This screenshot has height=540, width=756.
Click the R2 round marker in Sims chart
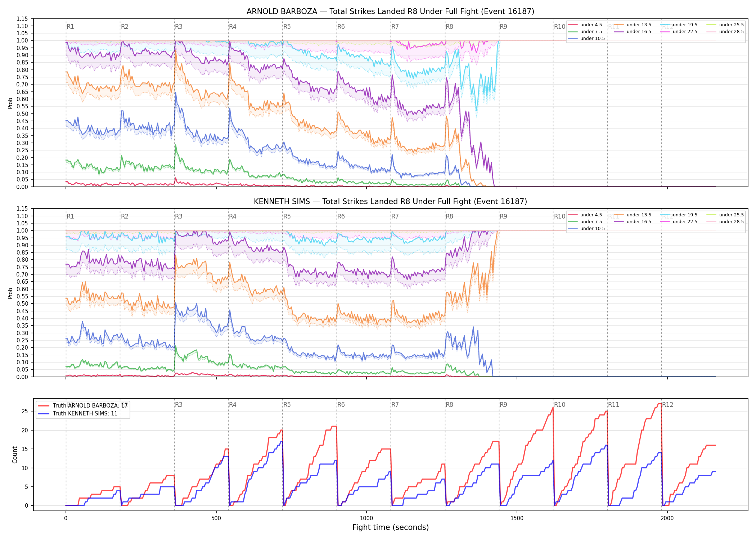click(x=125, y=216)
